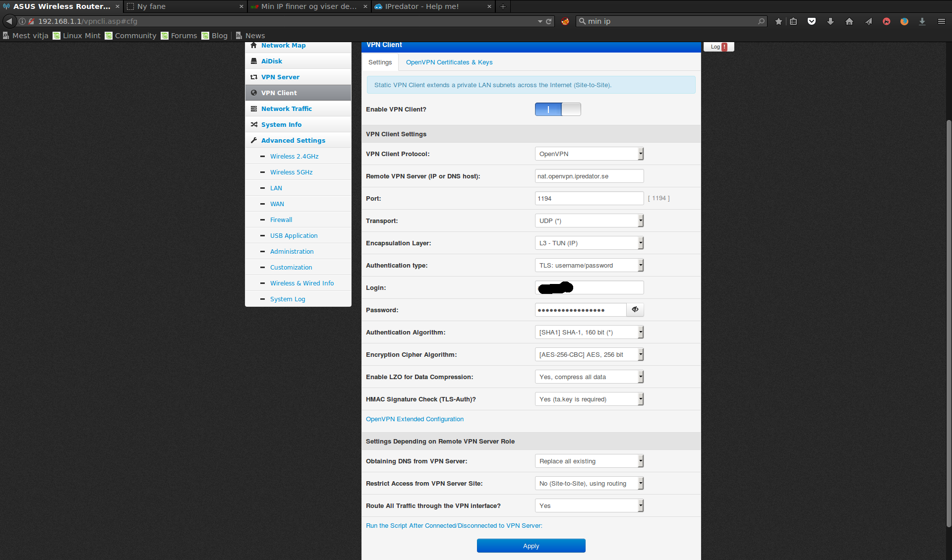Click the browser home icon

click(x=849, y=21)
